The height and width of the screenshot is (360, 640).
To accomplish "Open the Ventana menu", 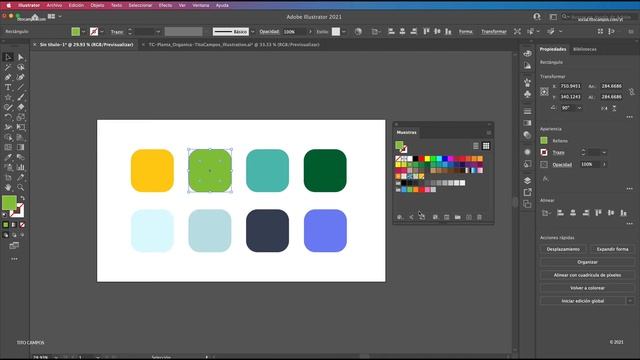I will click(x=200, y=5).
